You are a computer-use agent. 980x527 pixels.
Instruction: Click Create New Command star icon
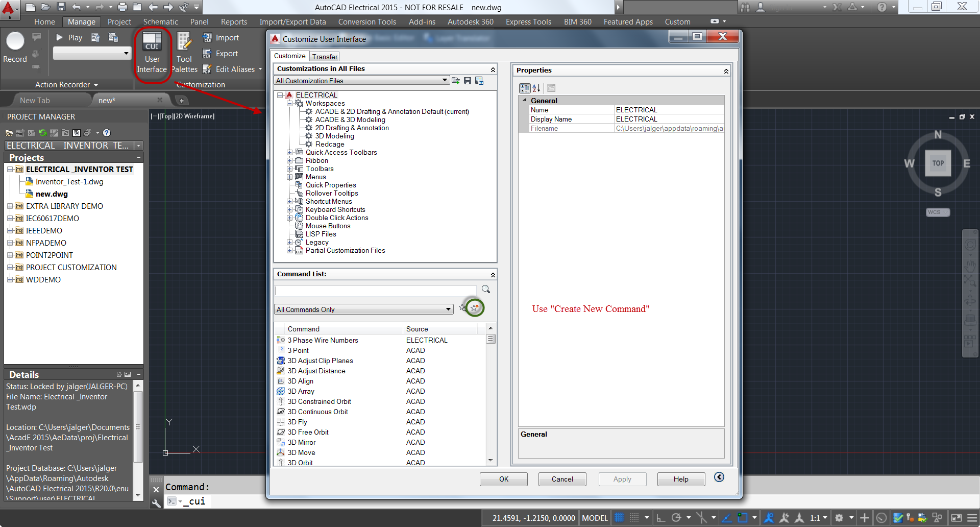point(475,308)
